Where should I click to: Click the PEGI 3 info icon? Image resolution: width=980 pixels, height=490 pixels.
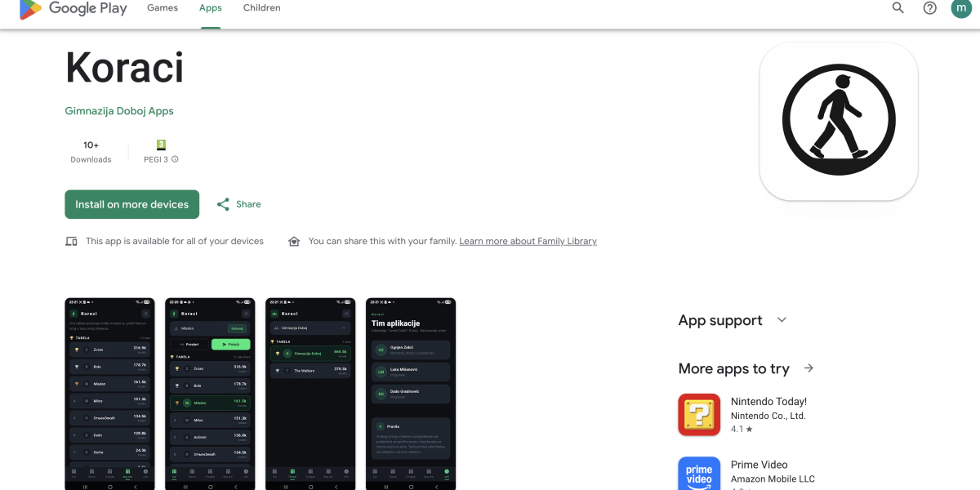pyautogui.click(x=175, y=159)
